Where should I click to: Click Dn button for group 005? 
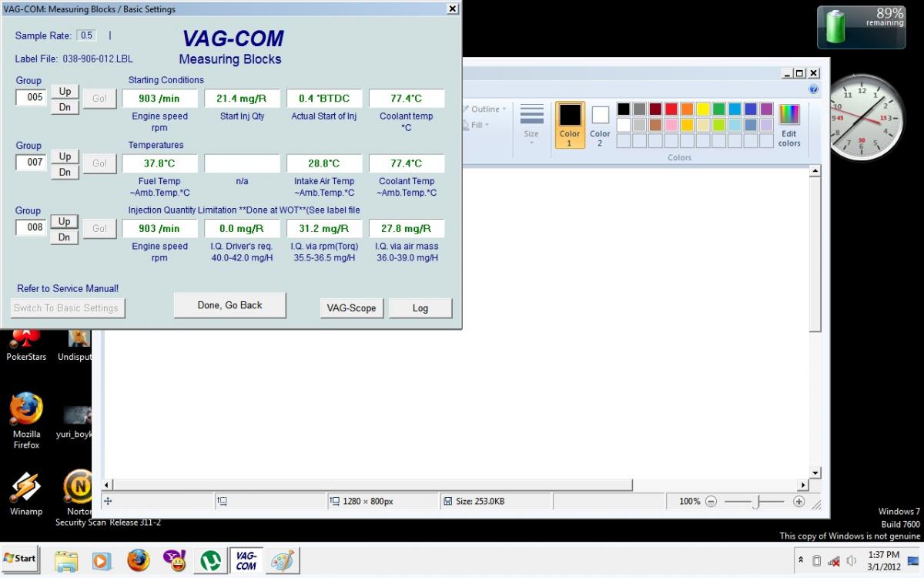point(65,107)
